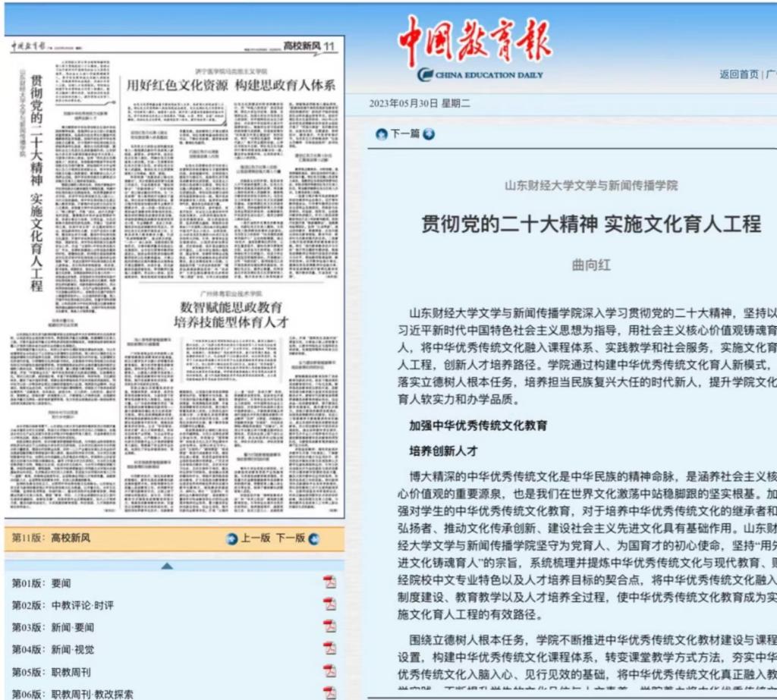777x700 pixels.
Task: Click the round arrow icon after 下一篇
Action: [x=429, y=134]
